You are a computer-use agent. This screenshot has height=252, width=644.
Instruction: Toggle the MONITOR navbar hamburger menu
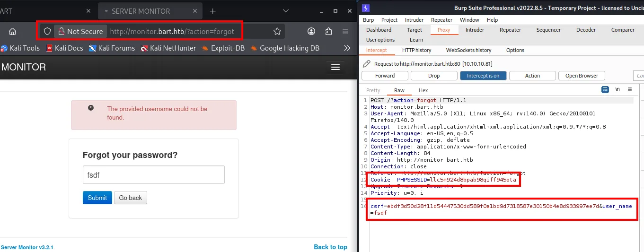[x=335, y=67]
